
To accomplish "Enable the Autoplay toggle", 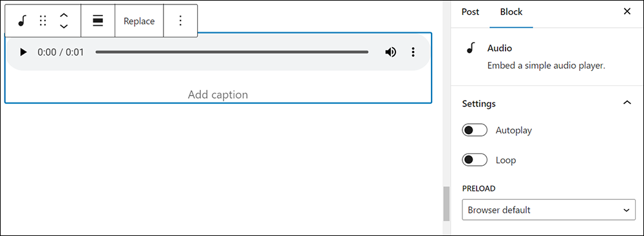I will pos(475,130).
